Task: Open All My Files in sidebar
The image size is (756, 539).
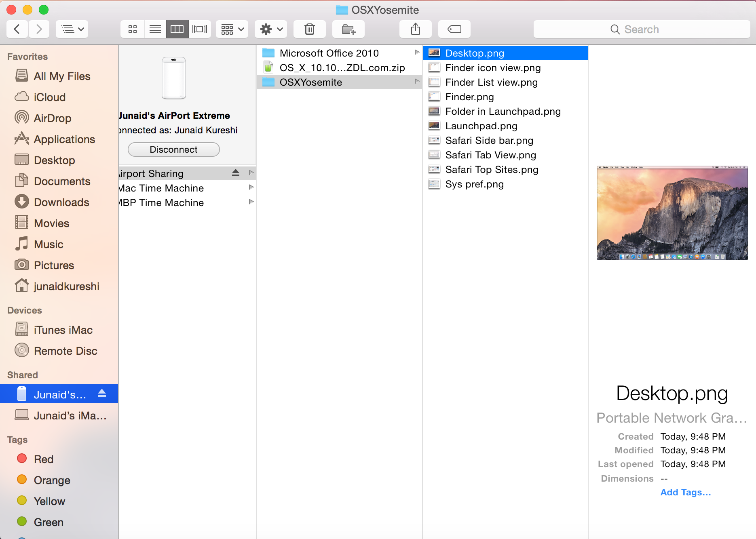Action: pyautogui.click(x=59, y=76)
